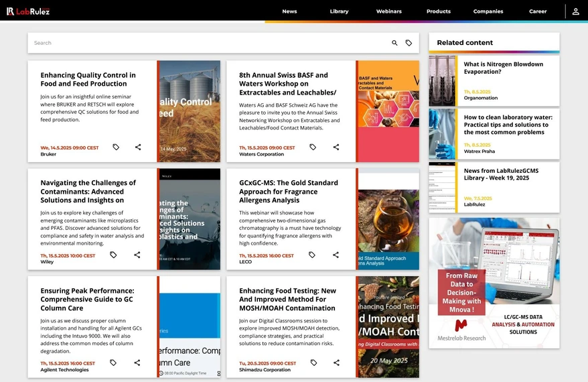Click tag icon on Shimadzu Corporation card

point(313,363)
